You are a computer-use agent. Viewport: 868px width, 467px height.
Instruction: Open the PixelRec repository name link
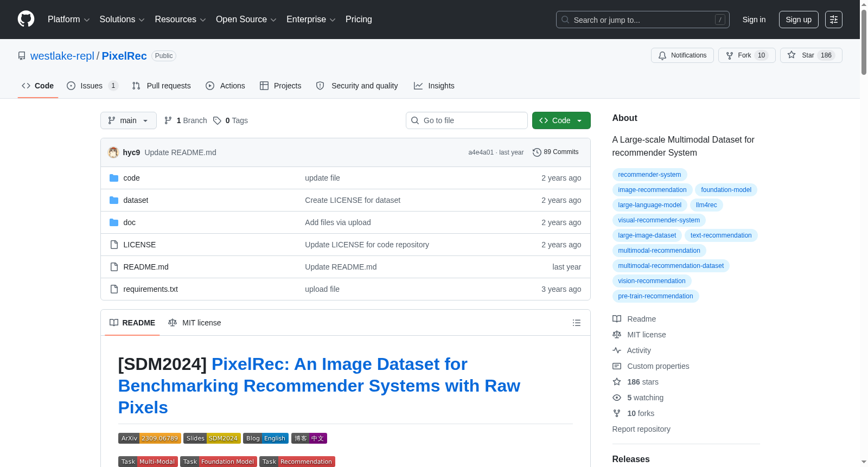tap(124, 56)
